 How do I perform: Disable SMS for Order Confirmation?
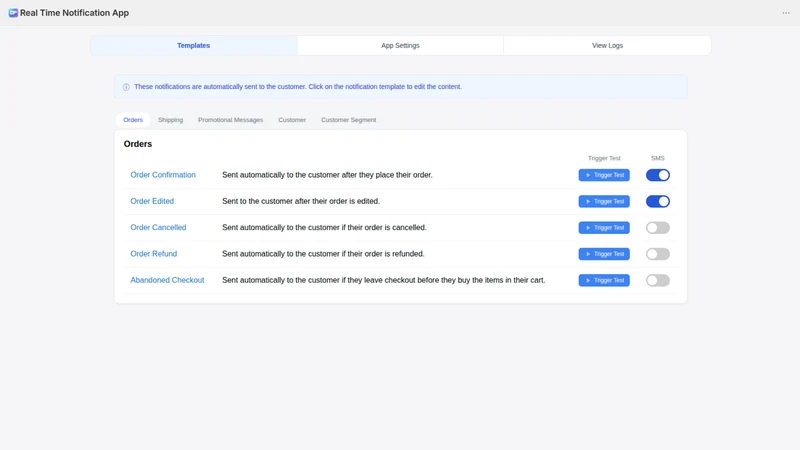click(658, 175)
